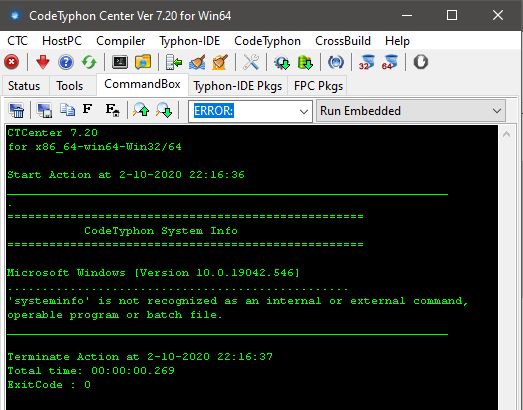523x410 pixels.
Task: Open the Run Embedded dropdown
Action: pyautogui.click(x=411, y=111)
